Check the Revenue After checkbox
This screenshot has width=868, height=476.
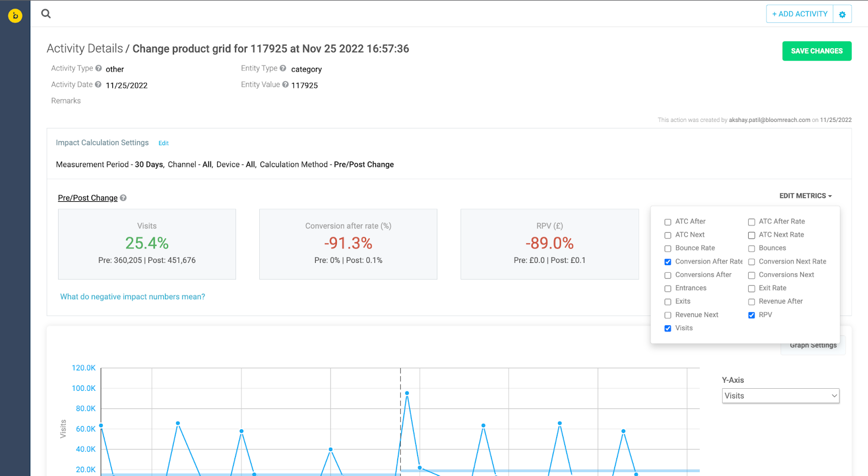[751, 302]
